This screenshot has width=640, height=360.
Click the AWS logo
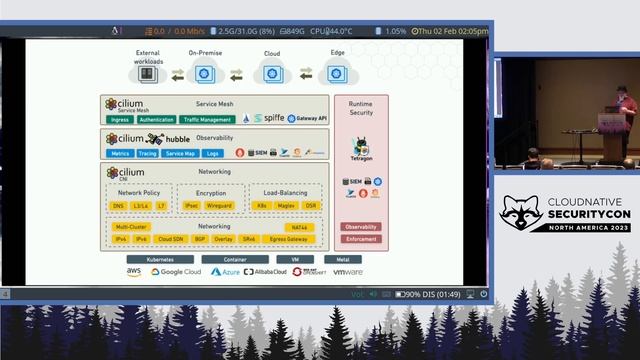134,272
